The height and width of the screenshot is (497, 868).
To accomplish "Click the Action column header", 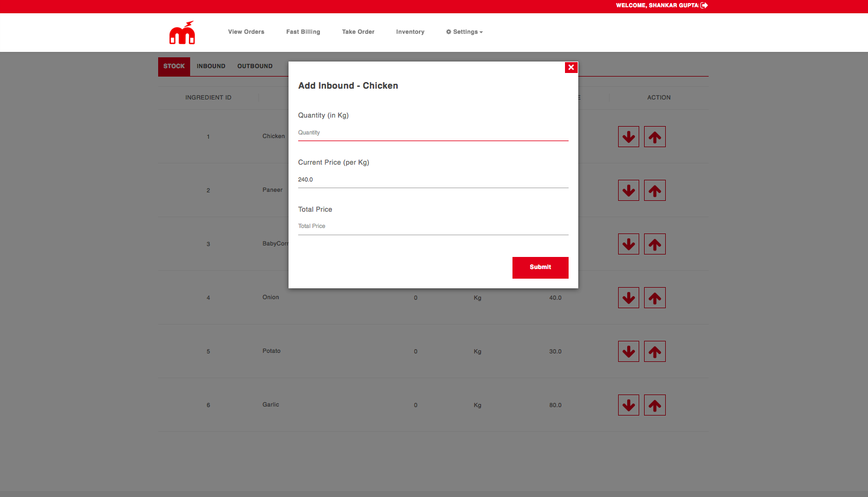I will tap(659, 98).
